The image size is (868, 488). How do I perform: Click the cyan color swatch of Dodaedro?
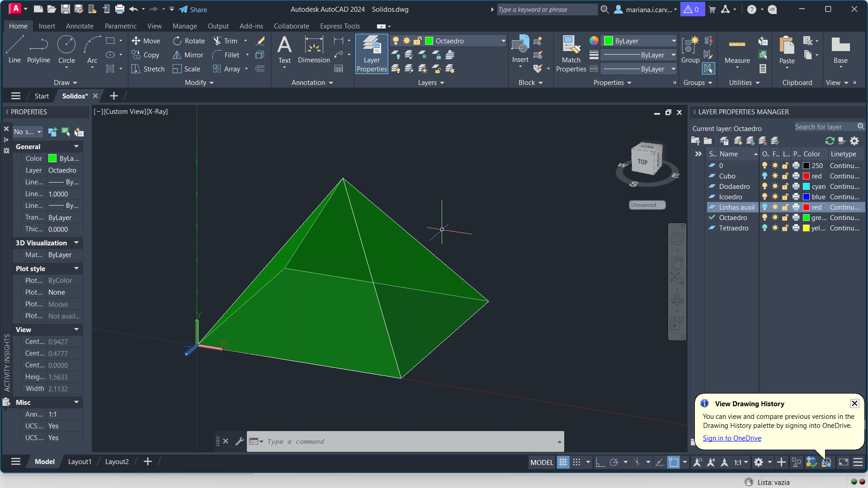coord(806,187)
